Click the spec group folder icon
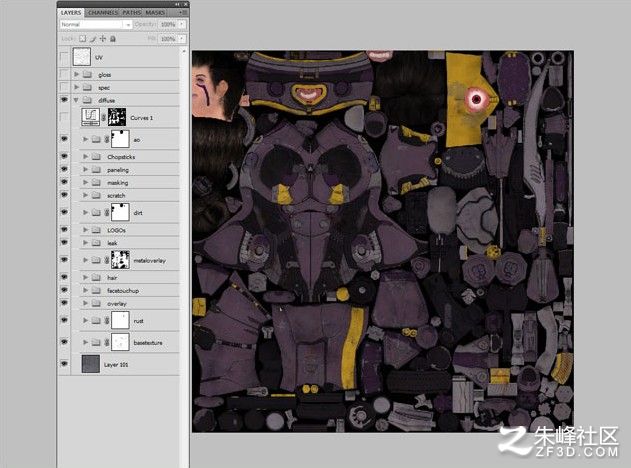The height and width of the screenshot is (468, 631). [87, 87]
